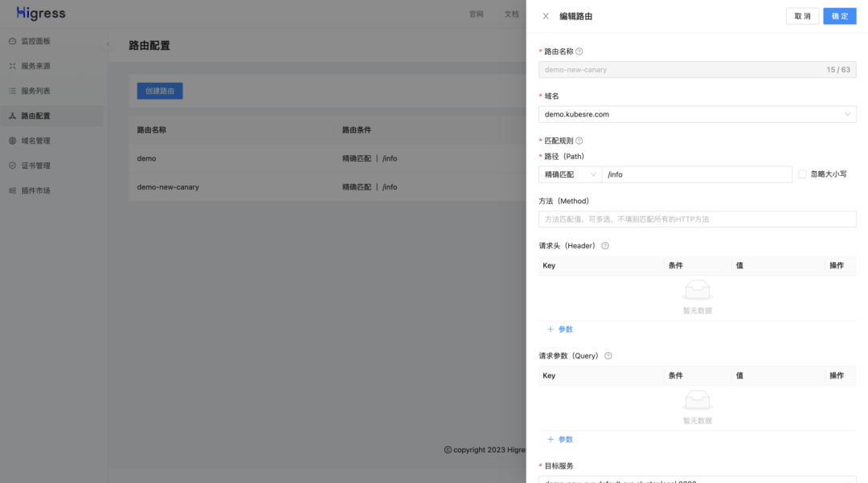Click the 方法 (Method) input field
The width and height of the screenshot is (868, 483).
pyautogui.click(x=698, y=219)
